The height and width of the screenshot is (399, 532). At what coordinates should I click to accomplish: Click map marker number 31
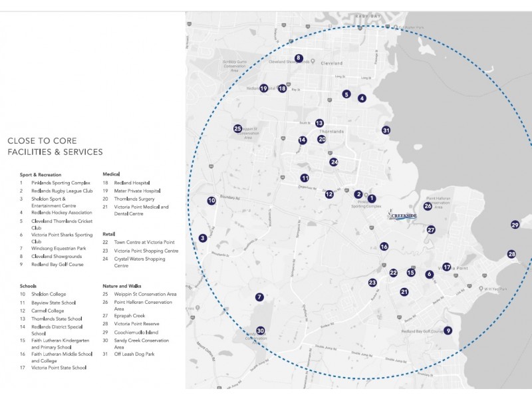click(x=386, y=130)
